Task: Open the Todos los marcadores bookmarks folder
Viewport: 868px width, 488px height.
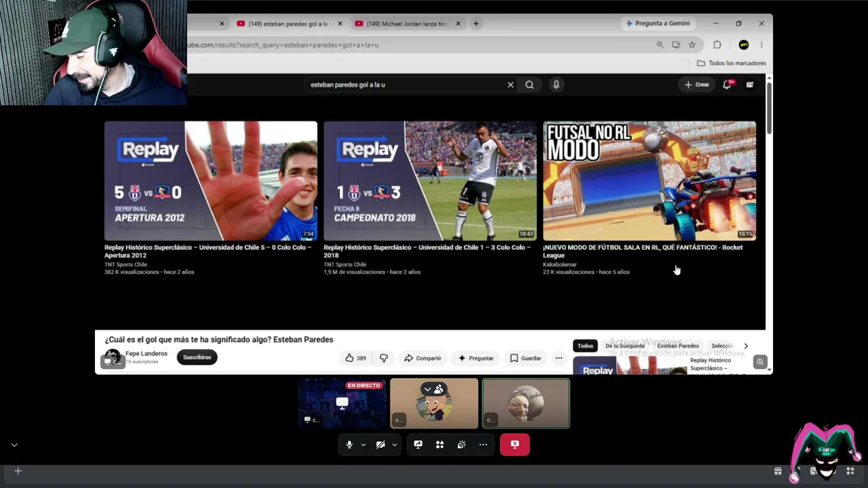Action: (x=731, y=63)
